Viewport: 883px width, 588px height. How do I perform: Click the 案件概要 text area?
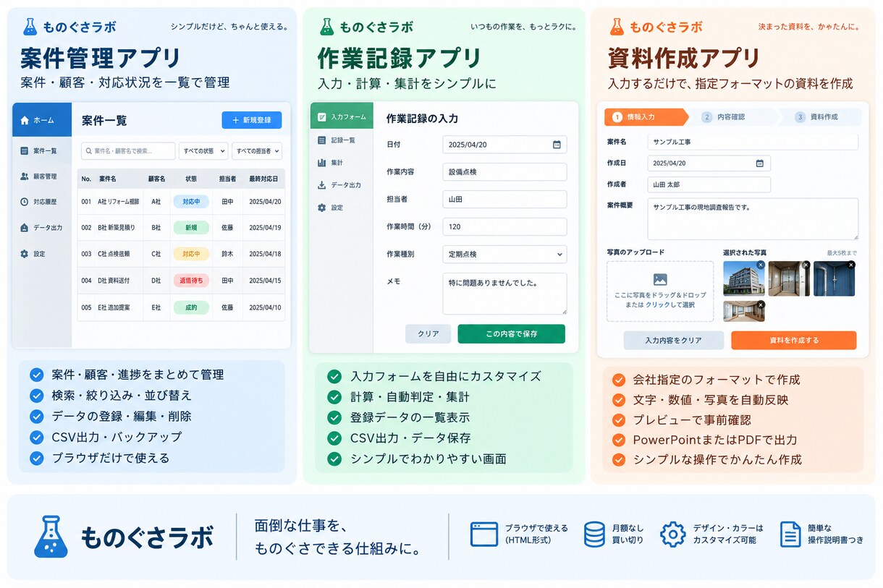(753, 218)
